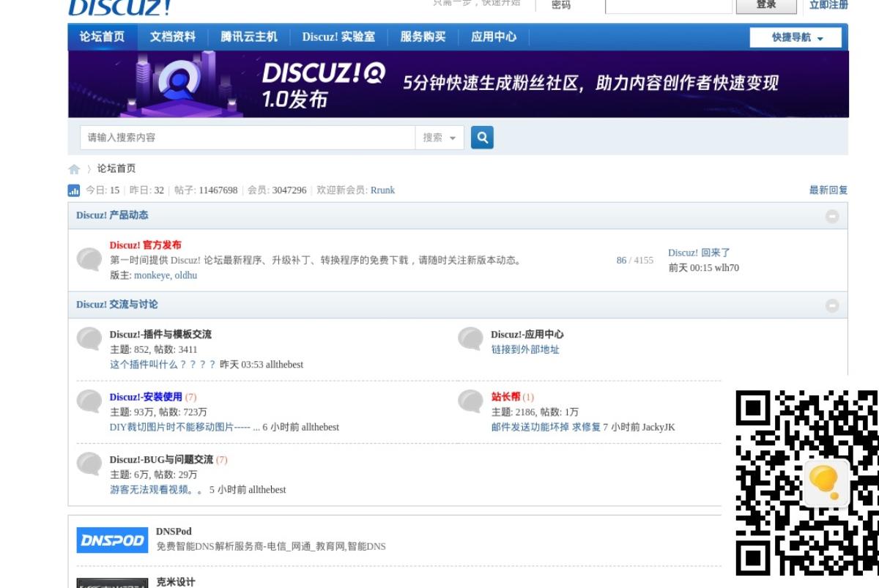Click the home icon in breadcrumb
Screen dimensions: 879x588
(x=74, y=169)
